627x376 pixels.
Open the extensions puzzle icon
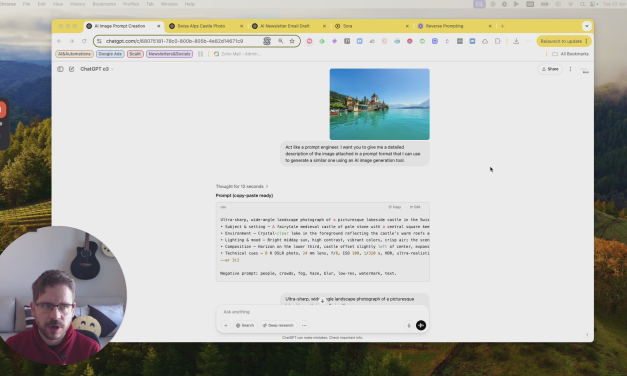click(497, 41)
